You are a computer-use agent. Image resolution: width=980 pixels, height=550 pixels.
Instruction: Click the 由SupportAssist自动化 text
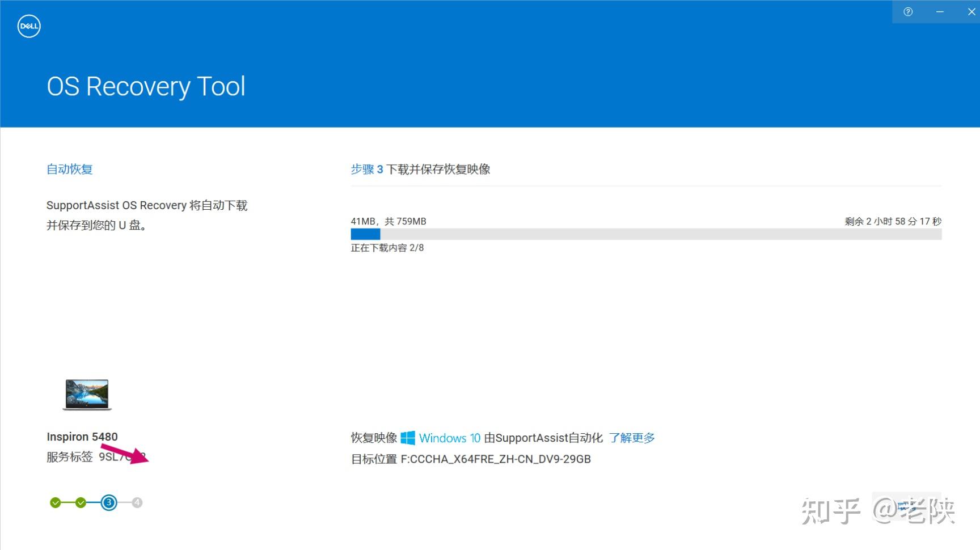click(543, 438)
